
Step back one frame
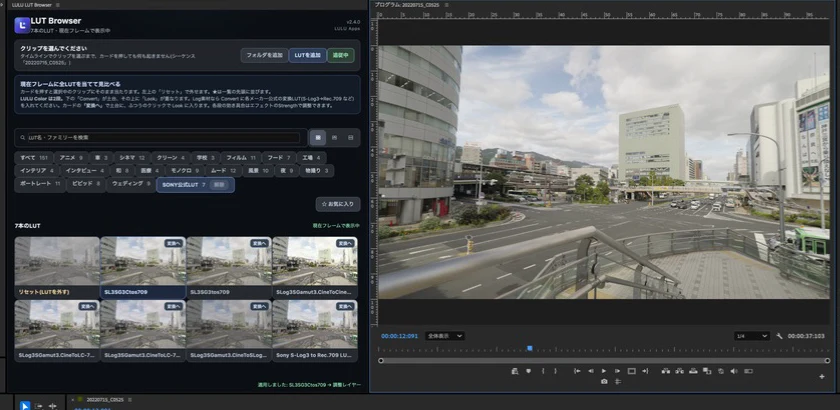591,371
